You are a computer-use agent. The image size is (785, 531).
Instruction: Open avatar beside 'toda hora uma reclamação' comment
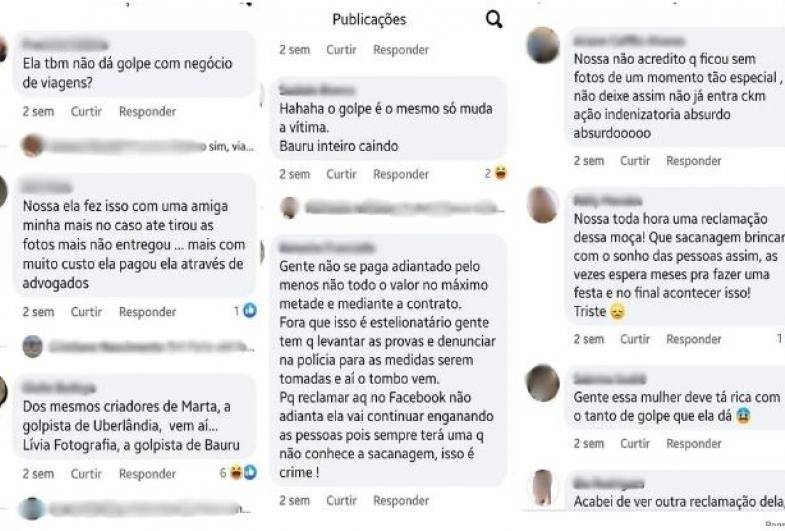point(543,204)
